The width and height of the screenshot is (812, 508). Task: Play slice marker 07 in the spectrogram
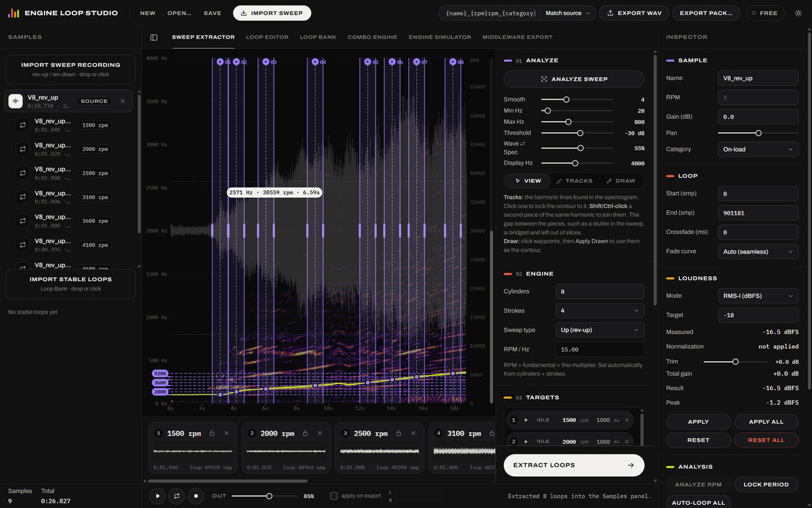pos(416,62)
